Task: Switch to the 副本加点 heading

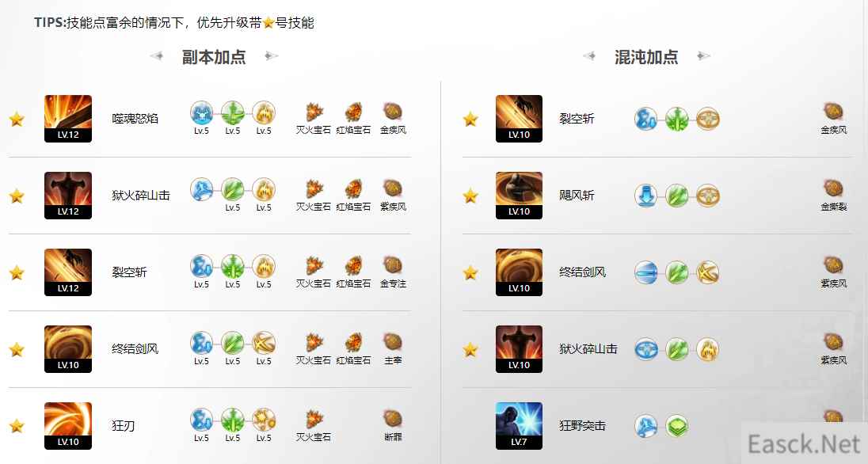Action: coord(214,57)
